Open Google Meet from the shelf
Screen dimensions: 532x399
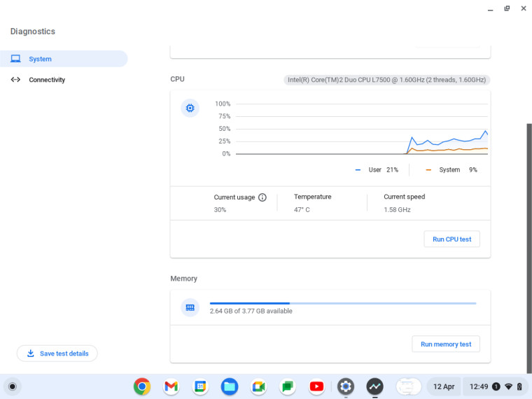(x=258, y=386)
